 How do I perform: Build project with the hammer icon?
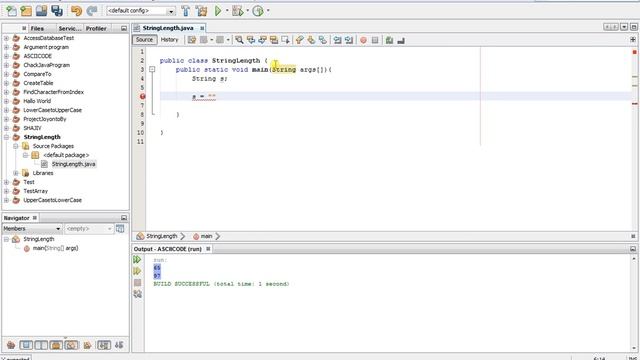(x=186, y=11)
